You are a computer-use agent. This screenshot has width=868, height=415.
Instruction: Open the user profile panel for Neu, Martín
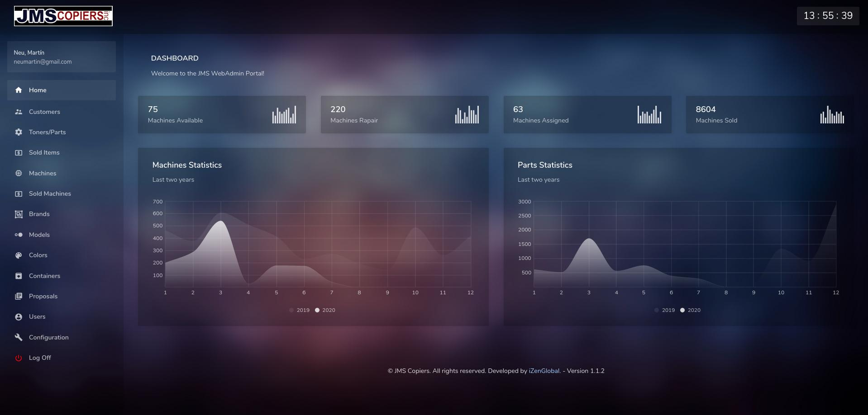[x=62, y=57]
